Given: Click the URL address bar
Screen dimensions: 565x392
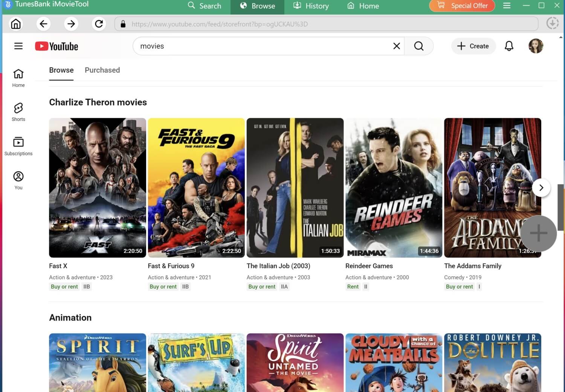Looking at the screenshot, I should [326, 24].
